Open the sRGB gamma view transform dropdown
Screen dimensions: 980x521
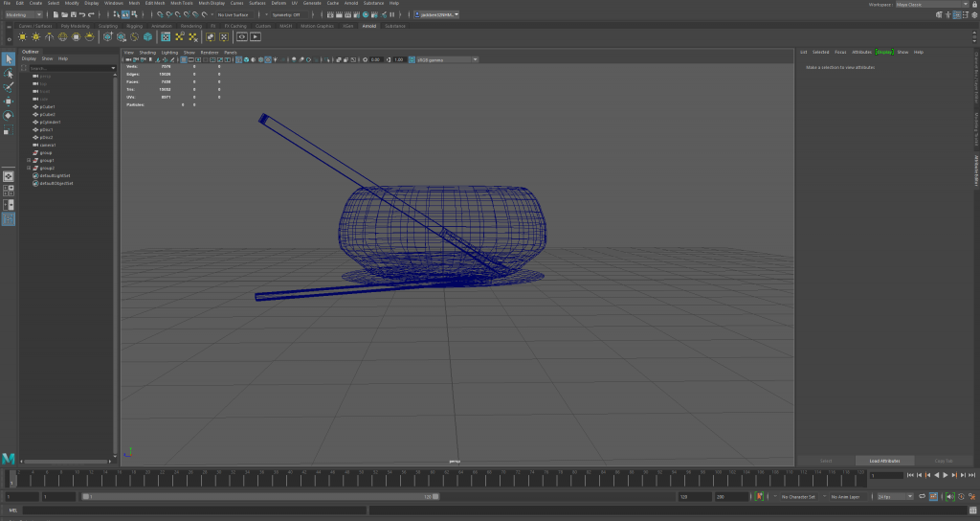(446, 59)
